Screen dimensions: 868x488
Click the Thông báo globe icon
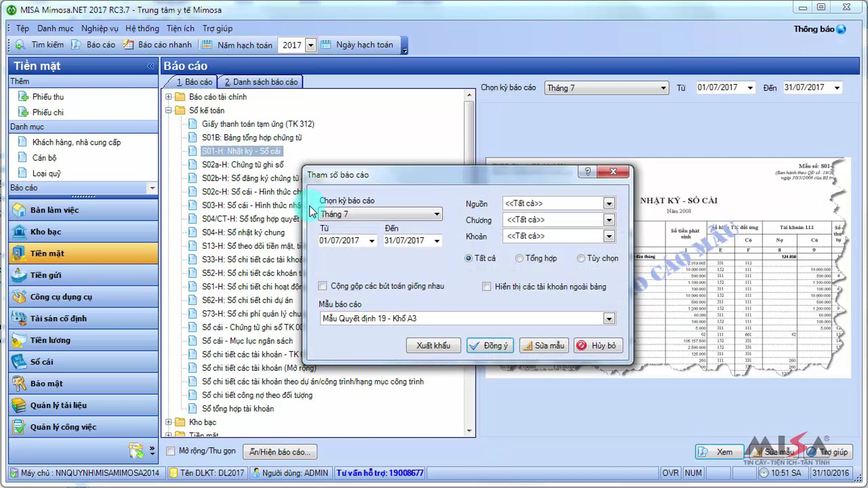(x=841, y=29)
